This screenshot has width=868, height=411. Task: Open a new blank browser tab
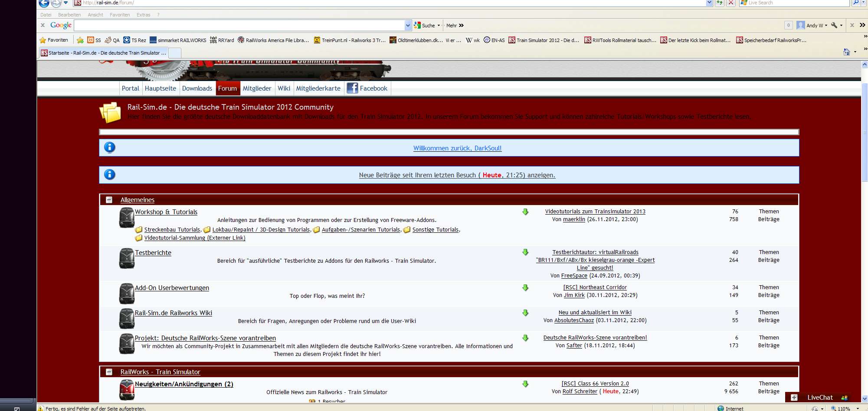(x=175, y=53)
